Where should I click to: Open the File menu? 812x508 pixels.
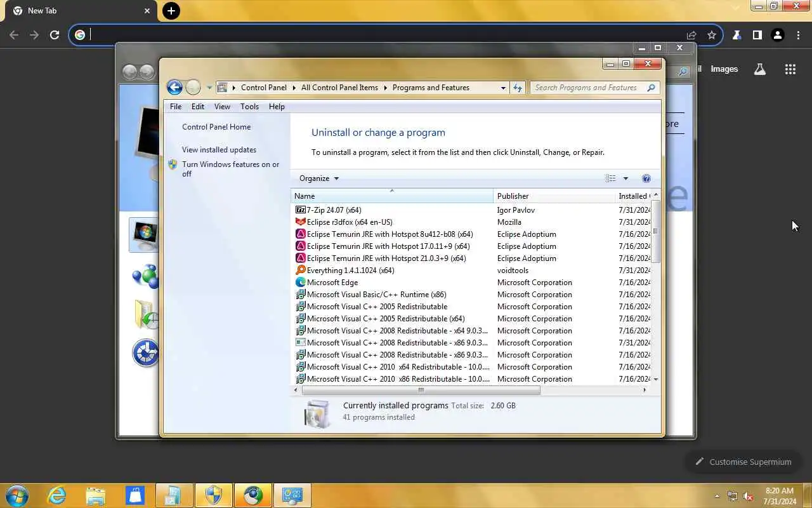click(x=176, y=107)
